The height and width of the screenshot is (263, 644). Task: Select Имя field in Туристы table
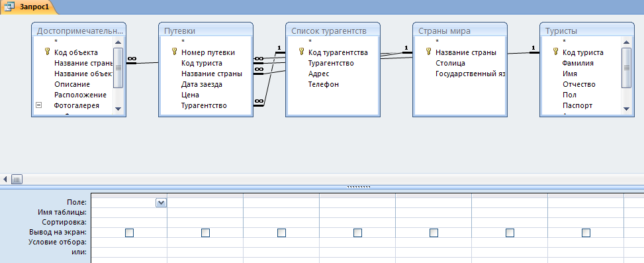tap(570, 74)
